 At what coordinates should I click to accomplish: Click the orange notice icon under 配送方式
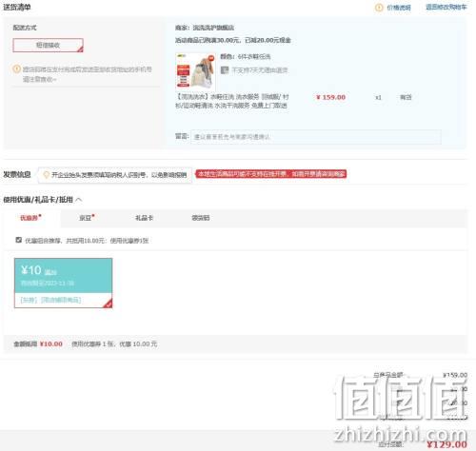(16, 69)
